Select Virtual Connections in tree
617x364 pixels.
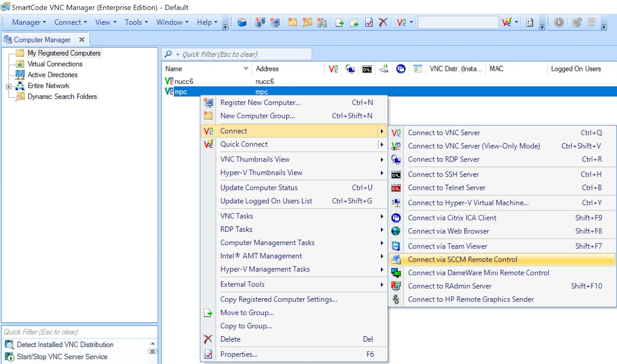(55, 64)
